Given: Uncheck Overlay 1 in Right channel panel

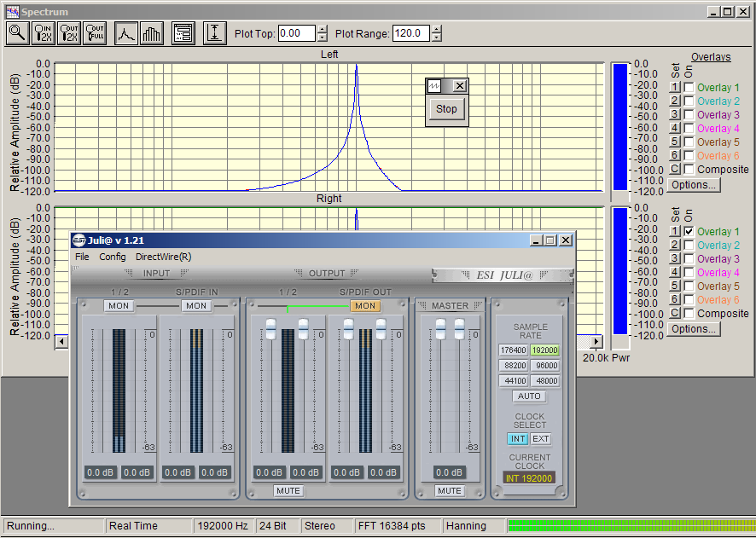Looking at the screenshot, I should 689,232.
